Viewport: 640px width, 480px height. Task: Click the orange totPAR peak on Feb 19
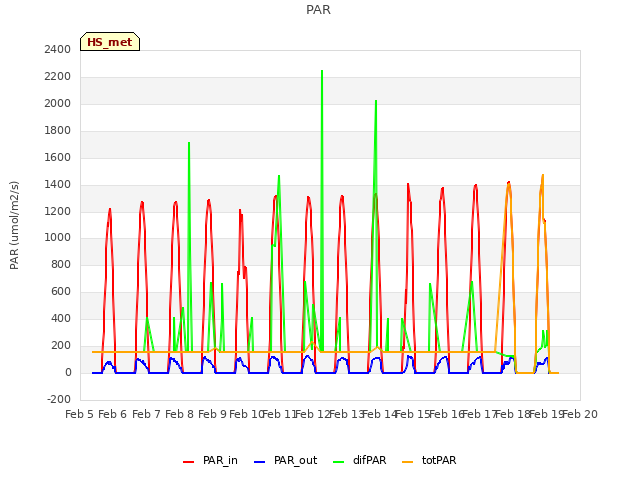(542, 176)
